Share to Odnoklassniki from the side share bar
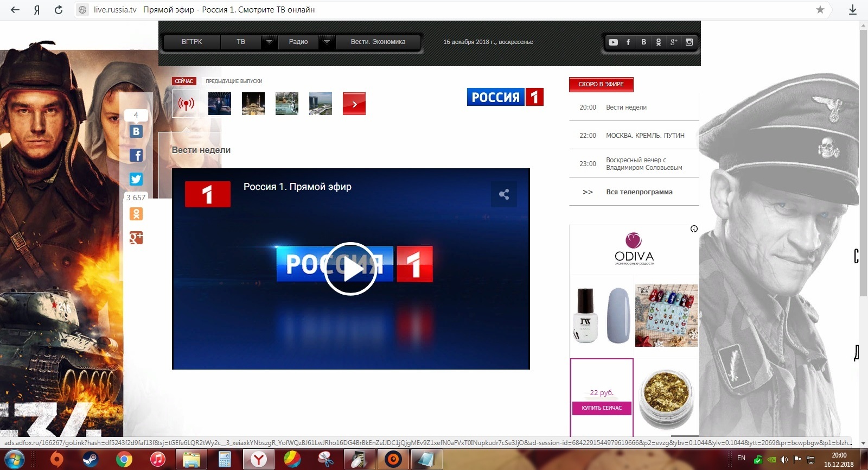868x470 pixels. tap(136, 214)
